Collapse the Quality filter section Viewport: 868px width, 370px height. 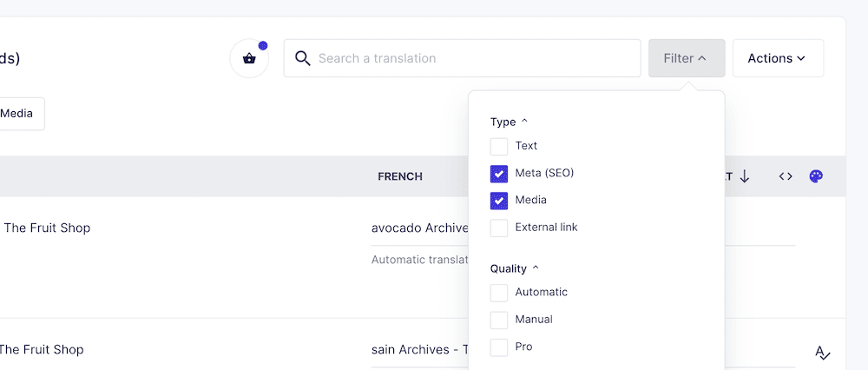point(515,268)
